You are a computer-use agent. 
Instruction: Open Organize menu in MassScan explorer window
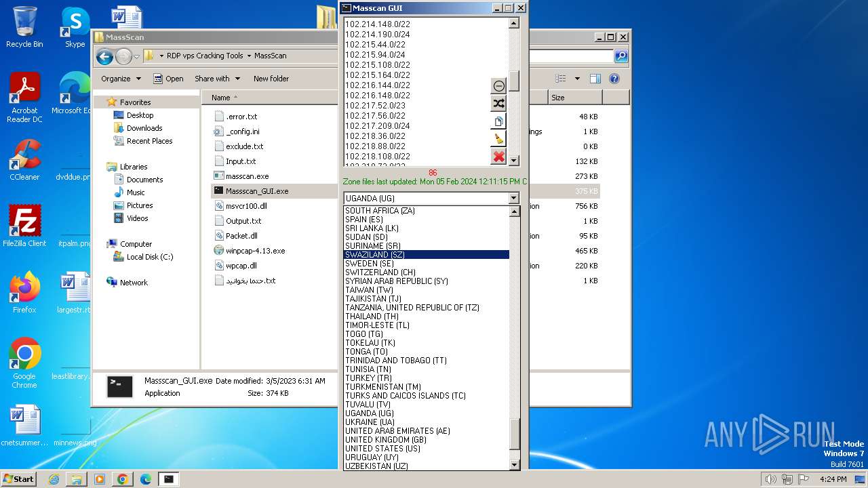coord(121,79)
